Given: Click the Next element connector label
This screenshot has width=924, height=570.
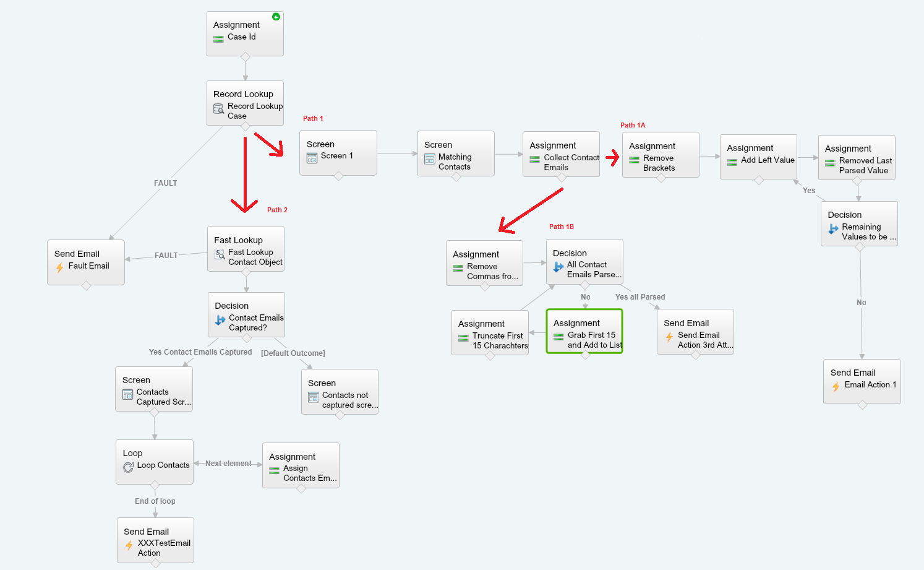Looking at the screenshot, I should pyautogui.click(x=228, y=464).
